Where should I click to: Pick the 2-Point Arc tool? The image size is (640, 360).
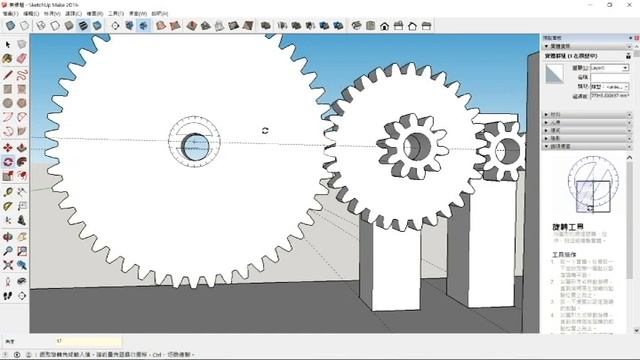pos(22,117)
